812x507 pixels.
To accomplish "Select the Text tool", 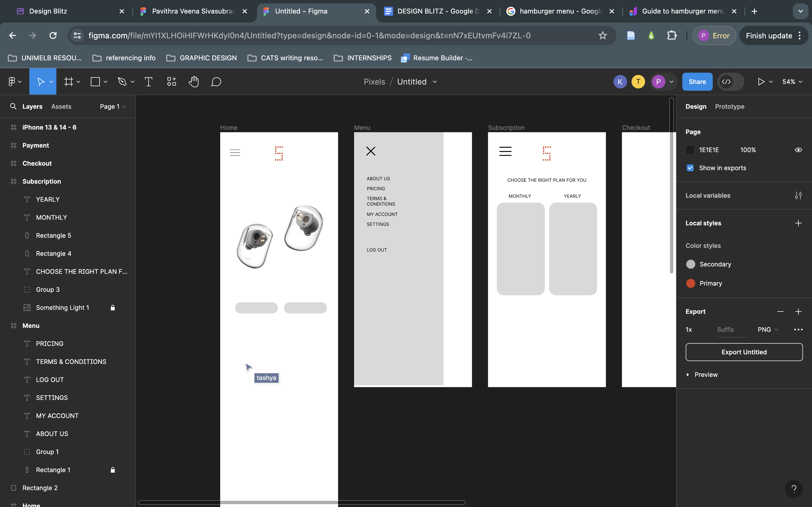I will 148,82.
